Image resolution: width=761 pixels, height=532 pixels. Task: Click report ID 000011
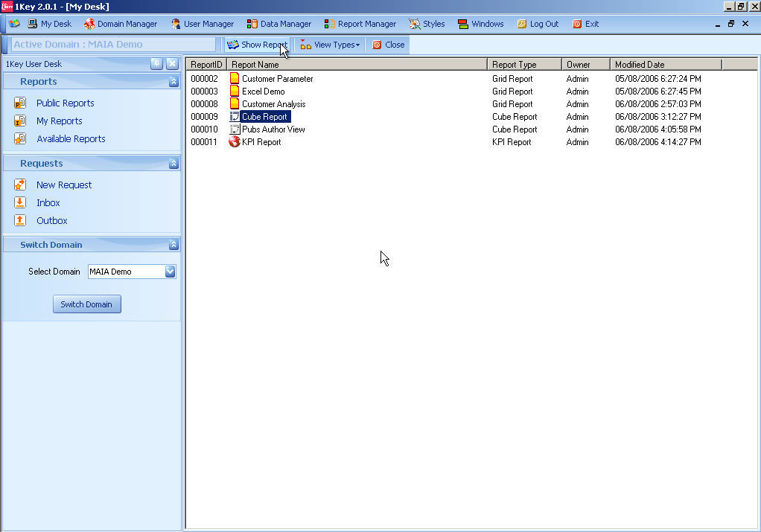point(204,141)
